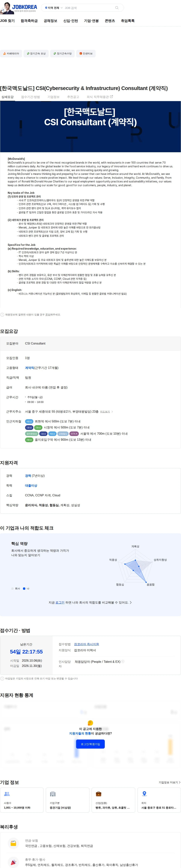
Task: Open the 합격축하금 menu
Action: click(29, 21)
